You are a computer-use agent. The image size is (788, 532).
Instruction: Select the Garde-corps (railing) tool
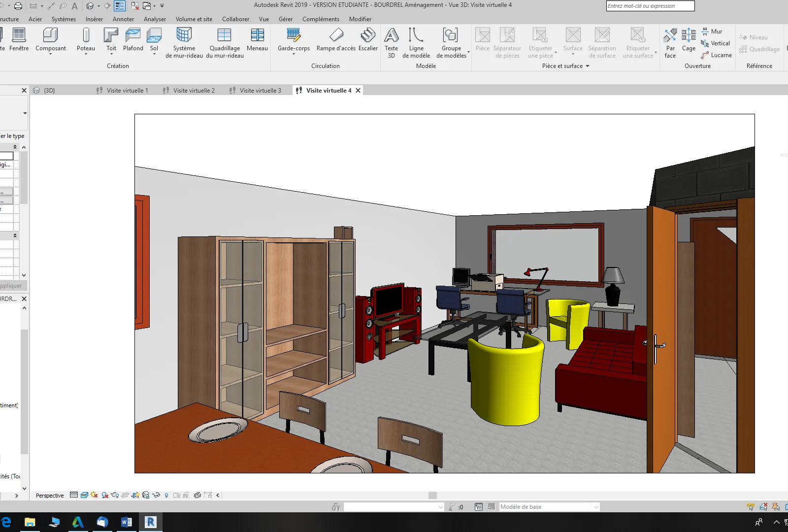pos(294,38)
